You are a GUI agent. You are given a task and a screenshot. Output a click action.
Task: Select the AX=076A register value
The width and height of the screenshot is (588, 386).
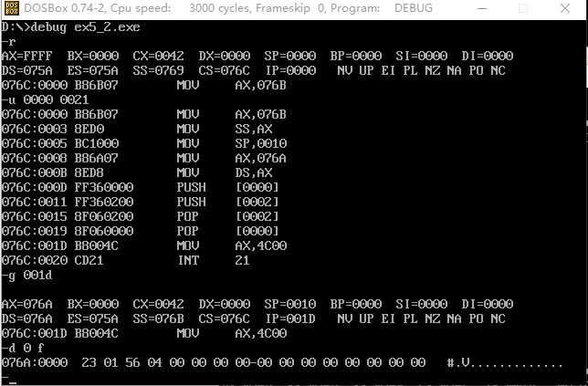click(26, 304)
